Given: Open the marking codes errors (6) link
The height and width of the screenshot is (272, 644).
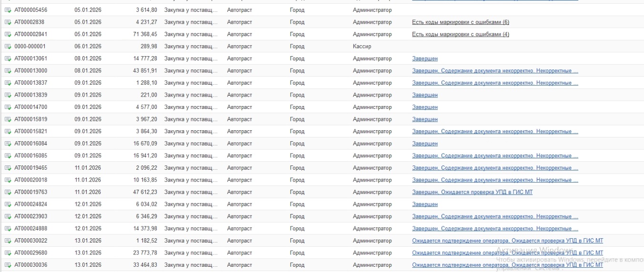Looking at the screenshot, I should click(x=460, y=22).
